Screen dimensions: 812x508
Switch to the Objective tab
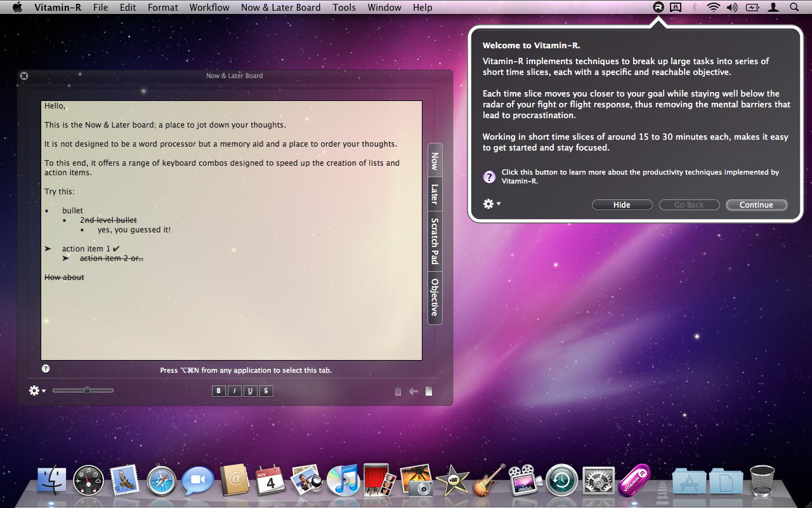(x=435, y=297)
